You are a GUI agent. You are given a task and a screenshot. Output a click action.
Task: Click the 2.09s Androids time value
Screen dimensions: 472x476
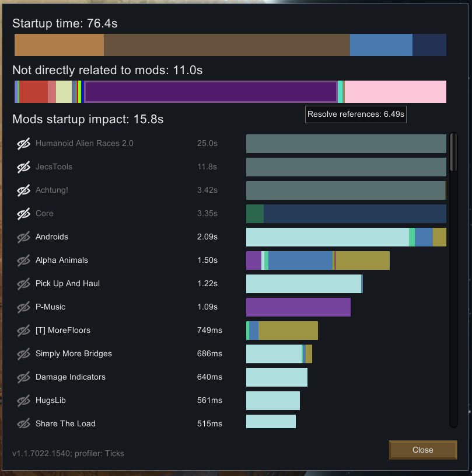(x=207, y=237)
